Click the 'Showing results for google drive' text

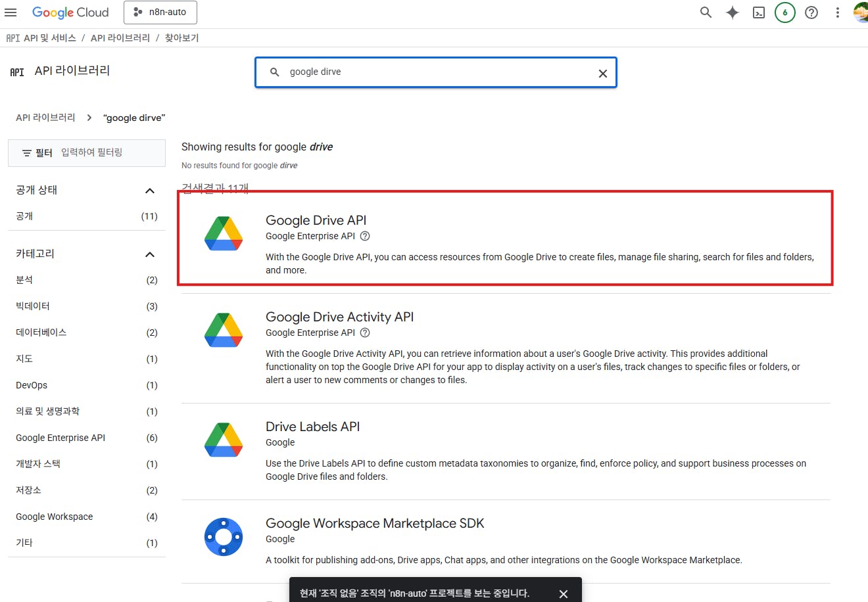click(x=257, y=147)
